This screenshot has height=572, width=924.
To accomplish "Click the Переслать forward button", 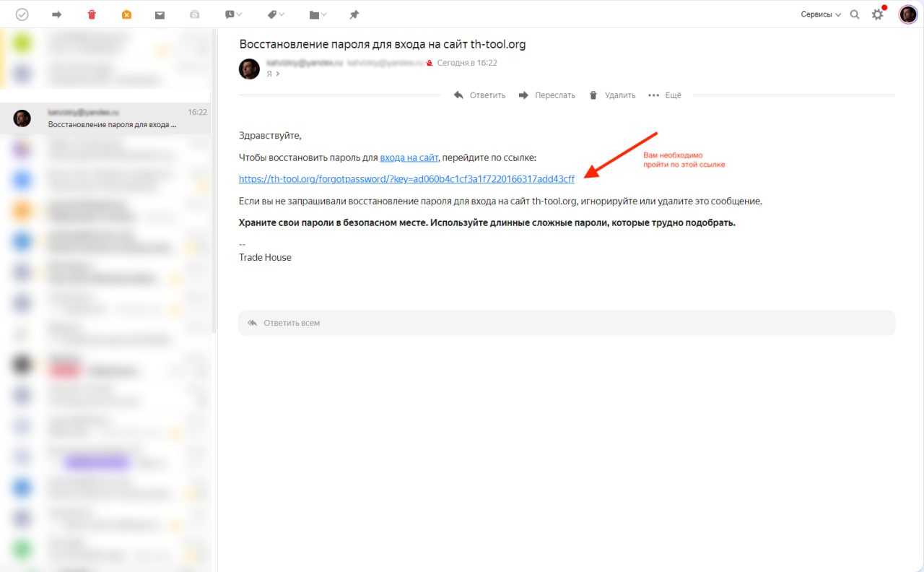I will tap(546, 95).
